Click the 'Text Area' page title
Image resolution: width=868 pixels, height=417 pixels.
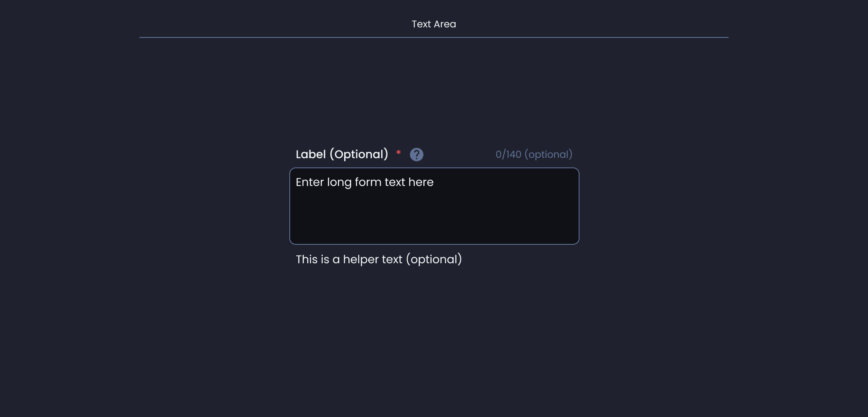point(433,23)
